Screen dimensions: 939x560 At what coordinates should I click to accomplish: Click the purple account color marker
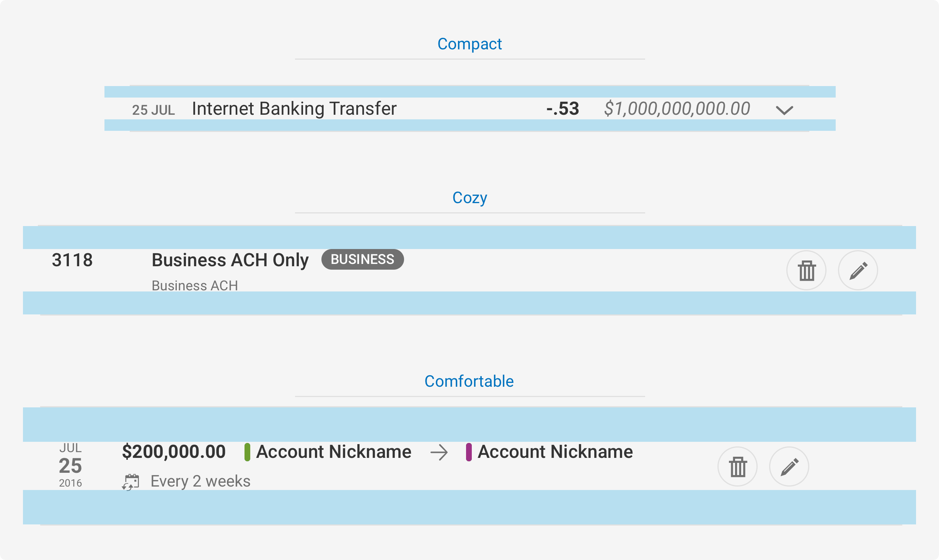point(469,452)
